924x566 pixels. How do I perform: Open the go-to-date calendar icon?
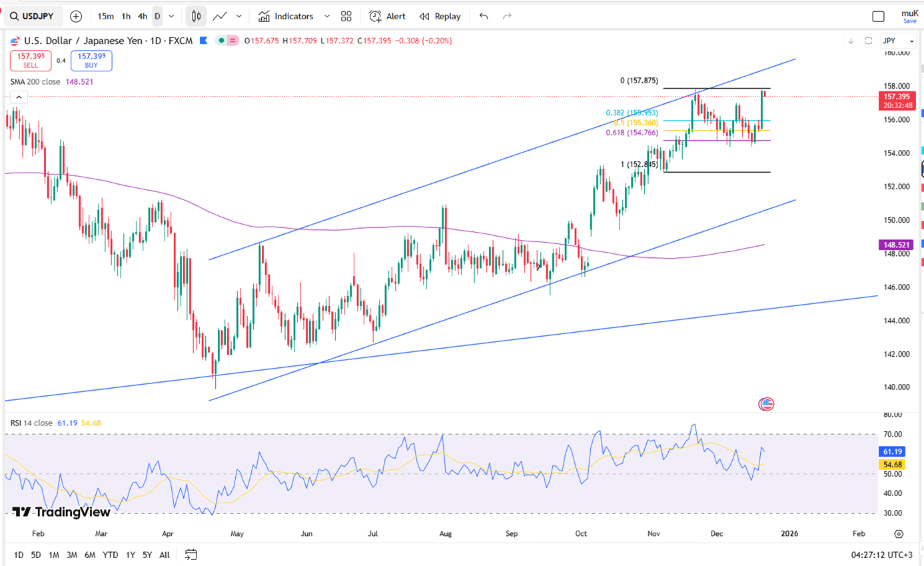[191, 554]
